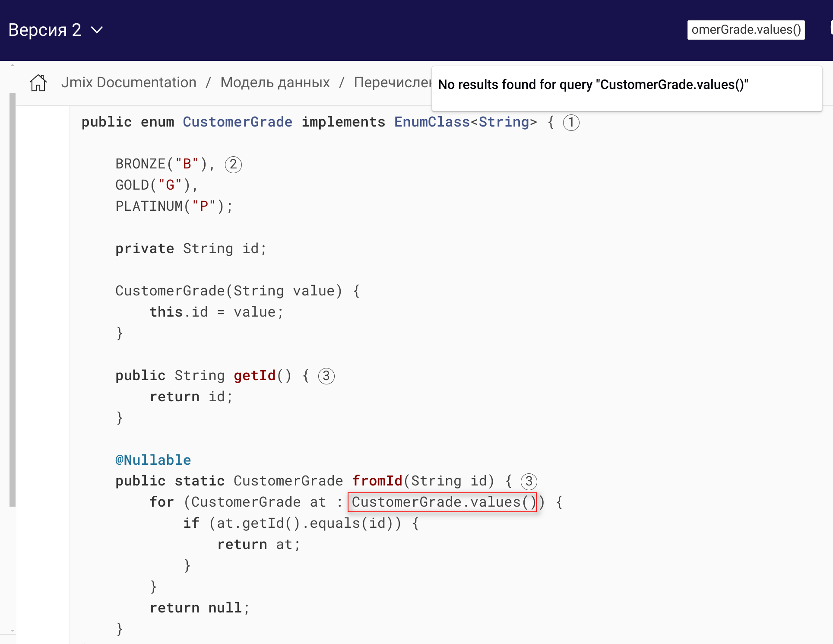Click the home icon in breadcrumbs

38,82
